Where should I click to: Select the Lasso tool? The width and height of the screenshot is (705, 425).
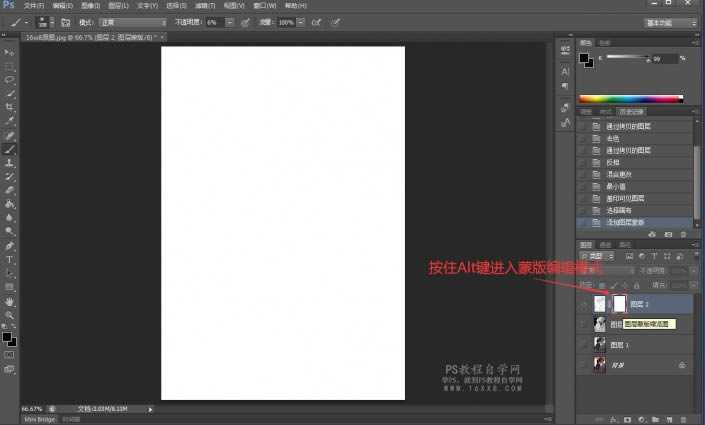tap(10, 78)
